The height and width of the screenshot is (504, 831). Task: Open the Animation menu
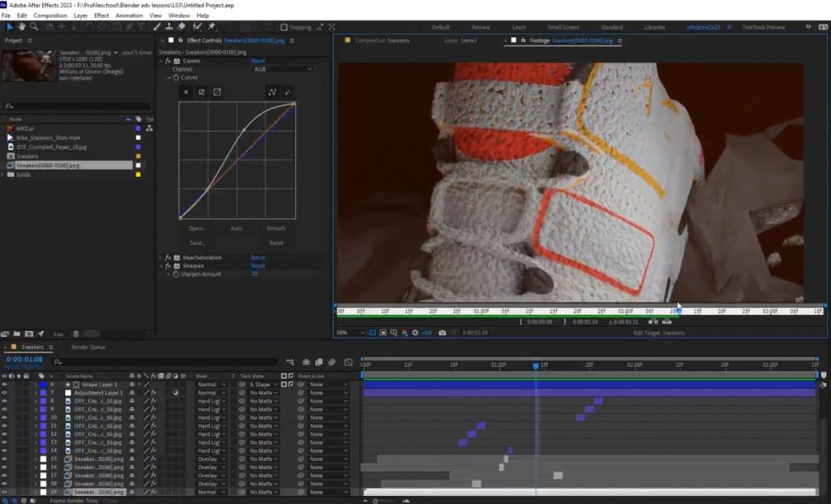tap(129, 15)
